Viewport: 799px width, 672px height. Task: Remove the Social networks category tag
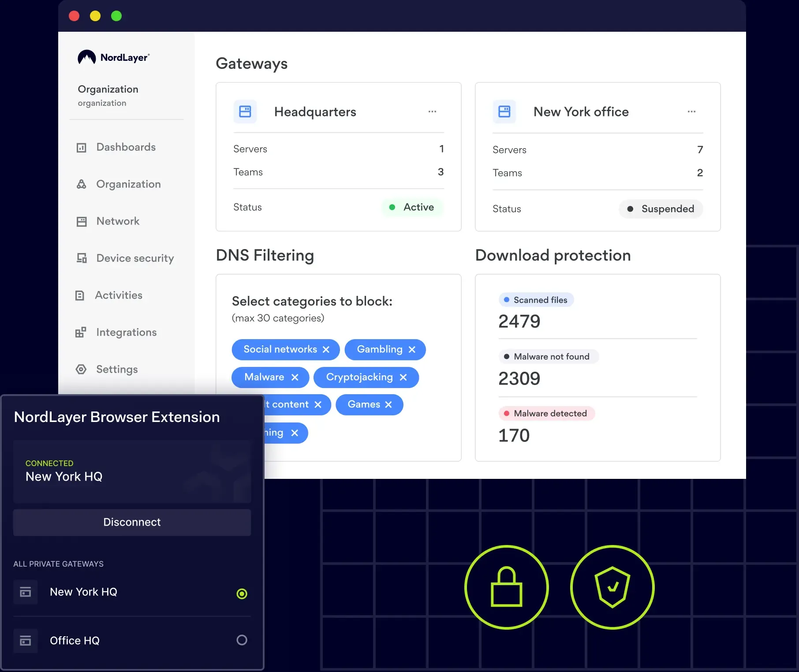(x=326, y=350)
